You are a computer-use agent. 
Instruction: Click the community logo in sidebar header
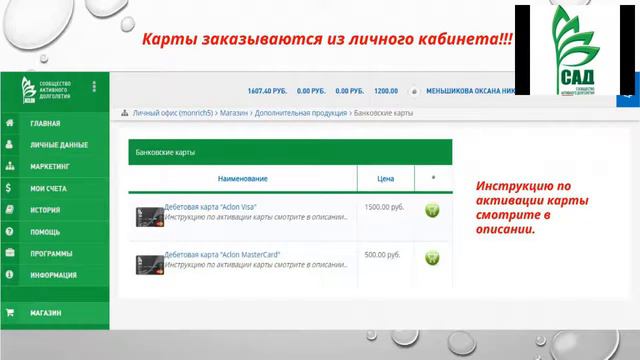click(46, 90)
